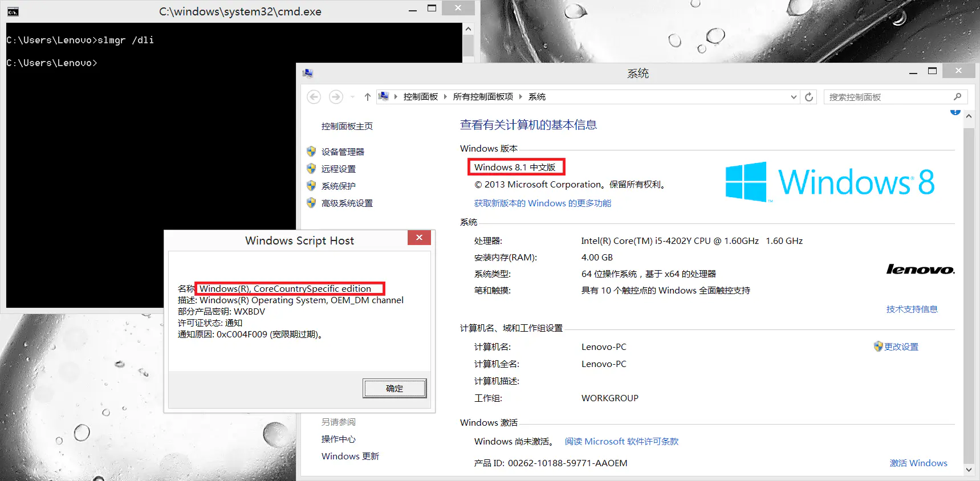Refresh the control panel view
This screenshot has height=481, width=980.
pyautogui.click(x=808, y=97)
